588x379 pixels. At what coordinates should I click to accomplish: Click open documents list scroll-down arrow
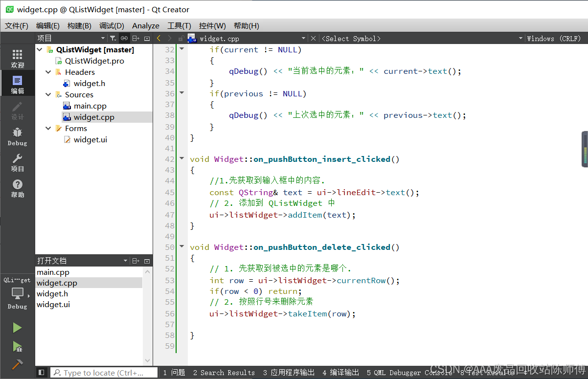[x=148, y=361]
